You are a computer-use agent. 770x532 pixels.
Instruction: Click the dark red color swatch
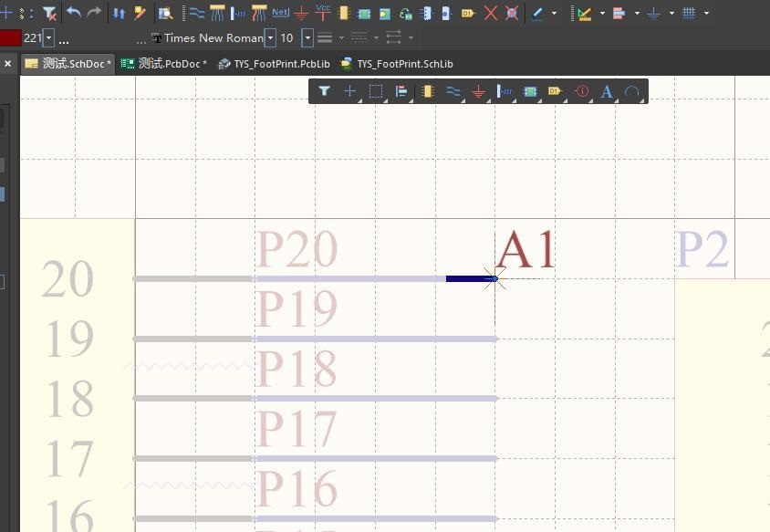[10, 38]
